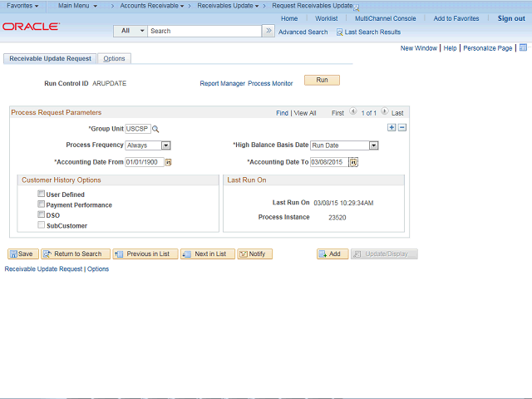Click the Group Unit lookup magnifier icon
This screenshot has height=399, width=532.
155,129
